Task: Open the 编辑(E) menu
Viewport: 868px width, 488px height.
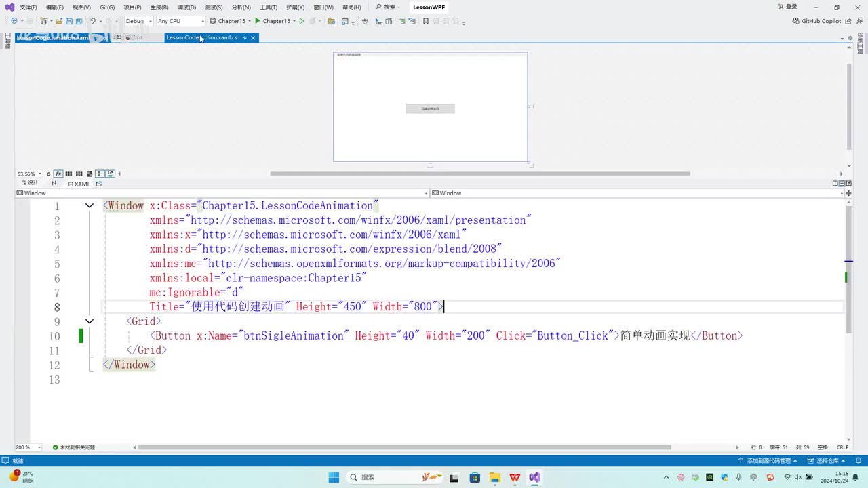Action: 55,7
